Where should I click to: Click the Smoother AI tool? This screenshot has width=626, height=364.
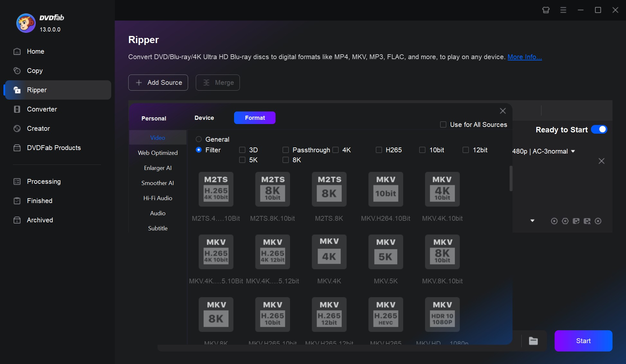coord(157,182)
